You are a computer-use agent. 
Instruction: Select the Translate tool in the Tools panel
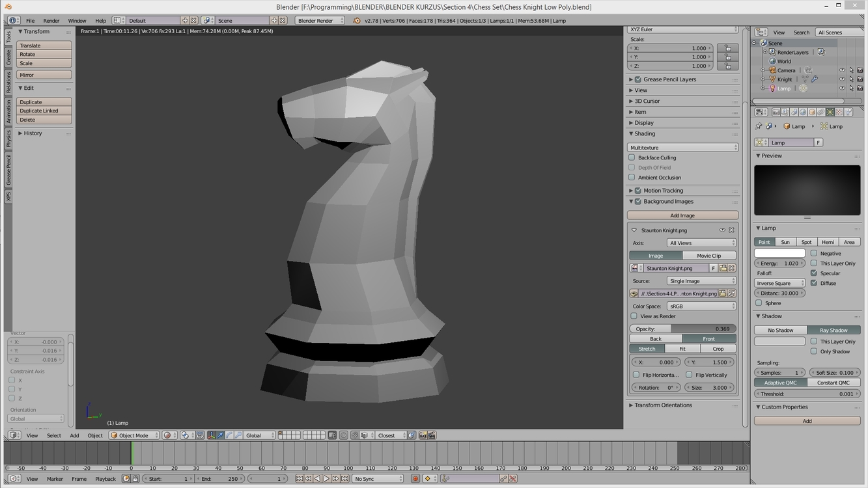(x=43, y=45)
